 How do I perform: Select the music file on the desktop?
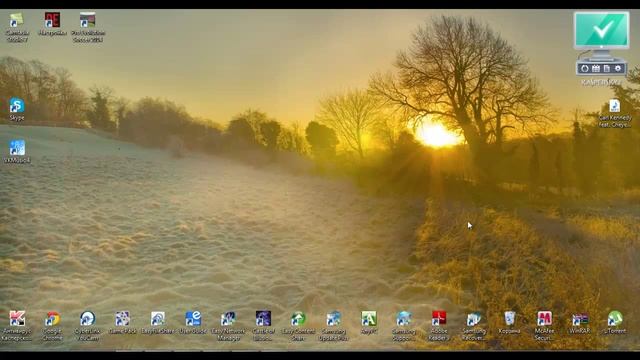[x=615, y=113]
